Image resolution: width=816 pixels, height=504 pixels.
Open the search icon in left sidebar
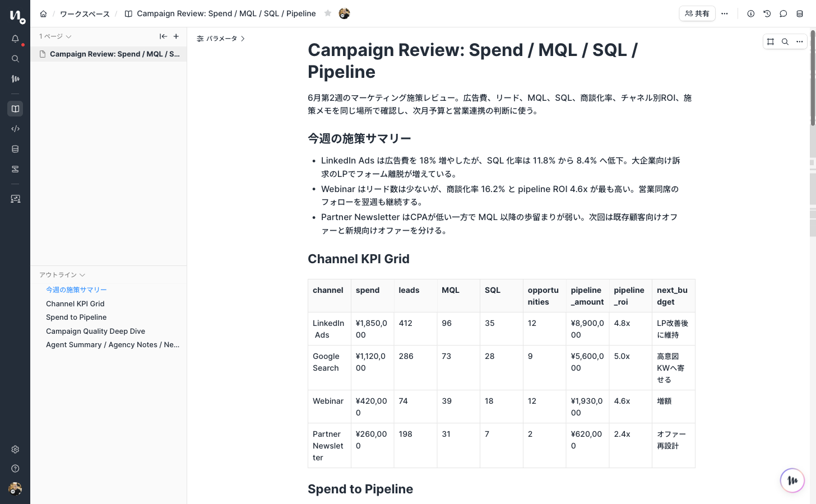[15, 59]
